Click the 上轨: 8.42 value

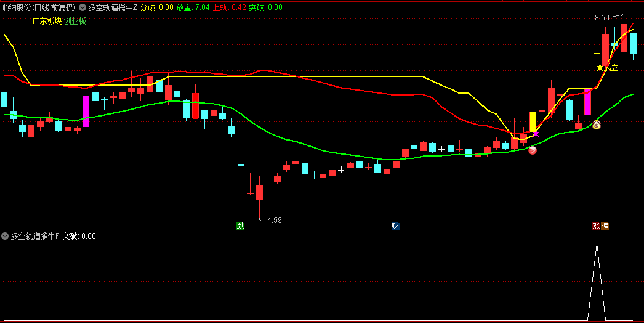click(x=229, y=7)
